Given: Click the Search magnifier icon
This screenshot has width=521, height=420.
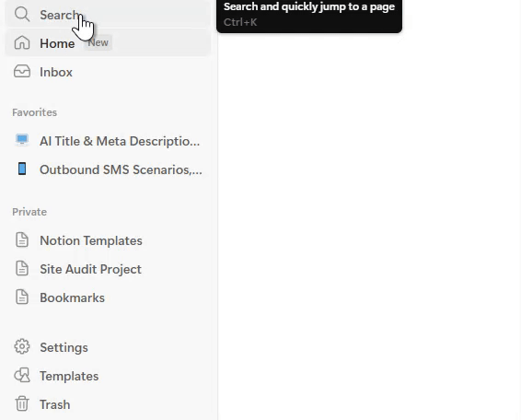Looking at the screenshot, I should coord(22,15).
